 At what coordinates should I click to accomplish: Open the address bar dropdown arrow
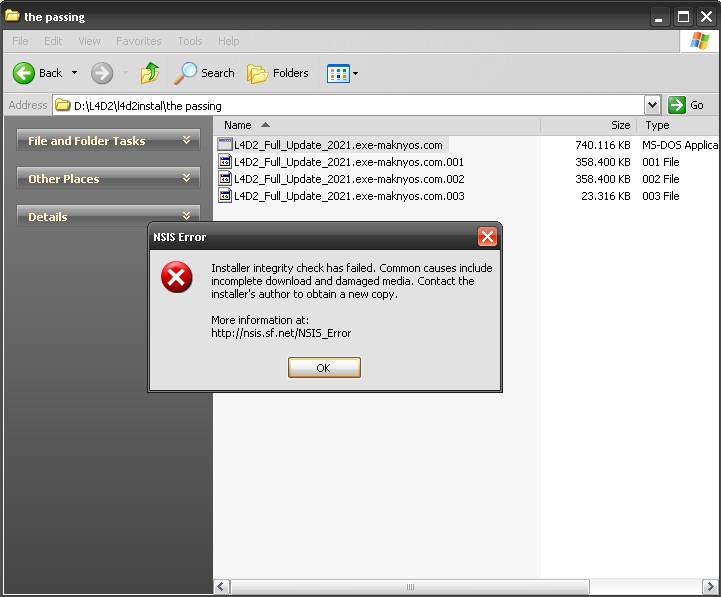point(652,105)
